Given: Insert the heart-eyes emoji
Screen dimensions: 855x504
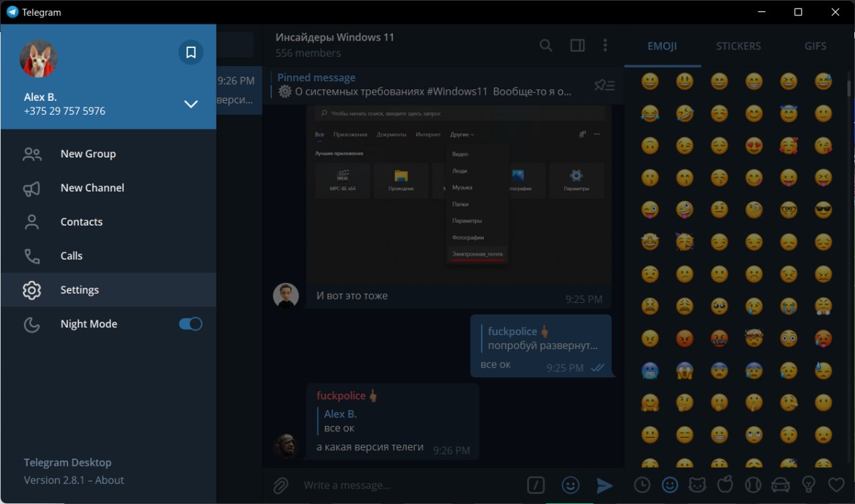Looking at the screenshot, I should click(x=754, y=146).
